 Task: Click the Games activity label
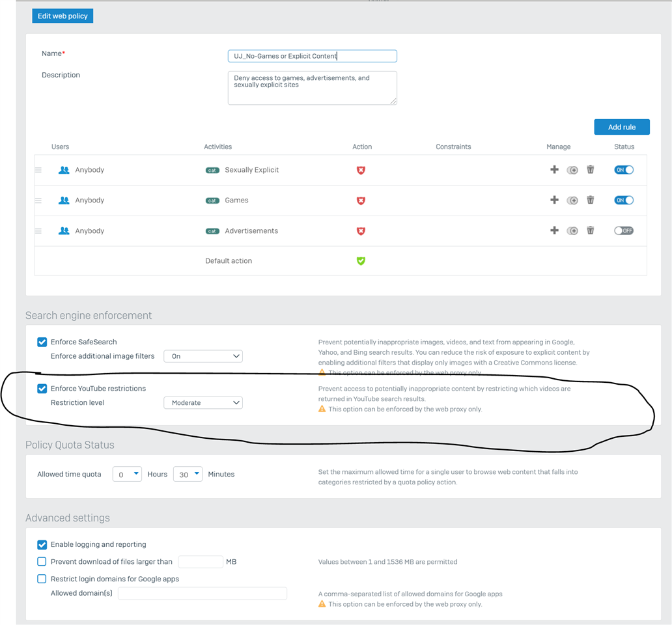[x=236, y=200]
